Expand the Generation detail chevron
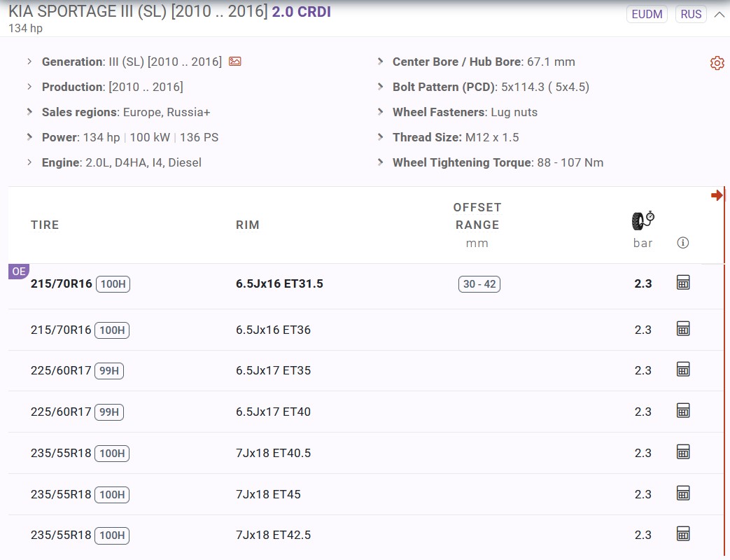This screenshot has width=730, height=560. [x=29, y=62]
